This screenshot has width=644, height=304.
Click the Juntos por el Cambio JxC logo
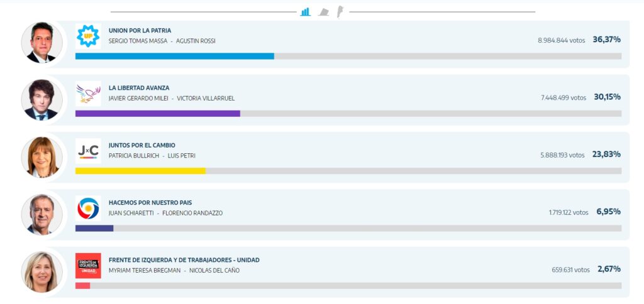(88, 151)
